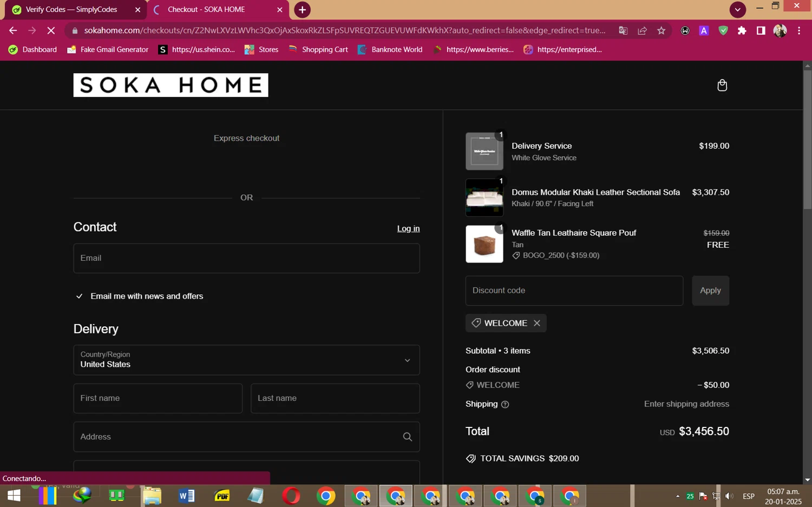Open the Chrome three-dot menu
Image resolution: width=812 pixels, height=507 pixels.
point(799,31)
